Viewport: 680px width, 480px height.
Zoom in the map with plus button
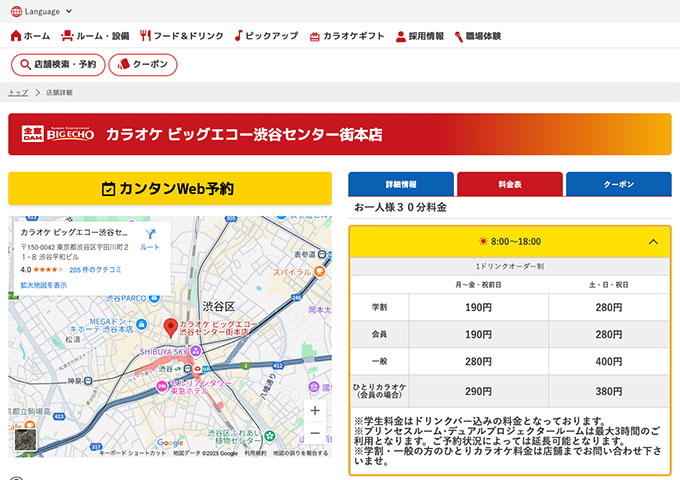point(315,410)
